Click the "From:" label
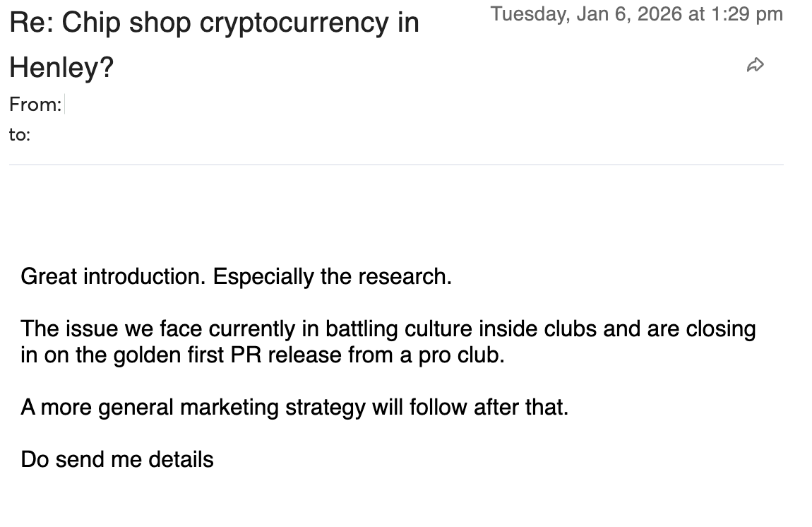The height and width of the screenshot is (527, 812). [35, 105]
